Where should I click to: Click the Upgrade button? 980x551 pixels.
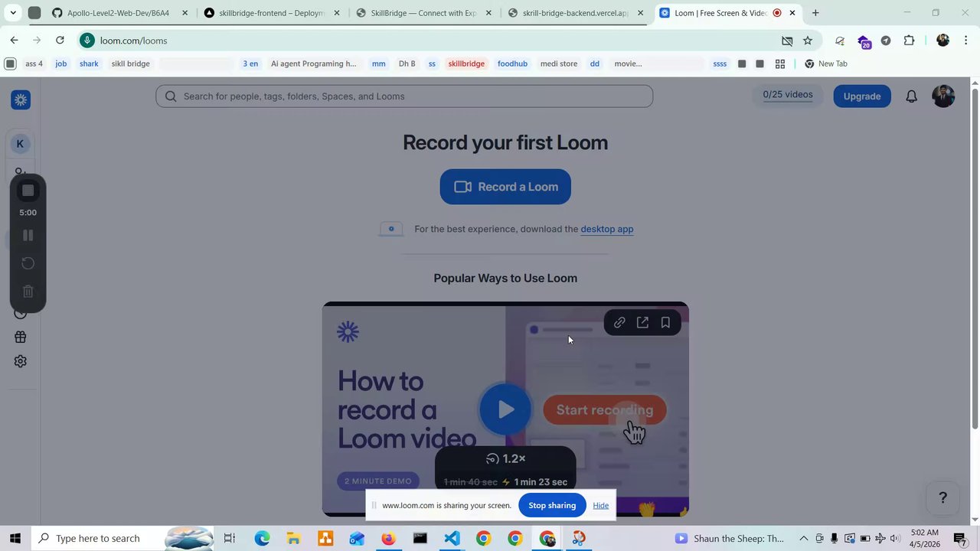tap(862, 96)
